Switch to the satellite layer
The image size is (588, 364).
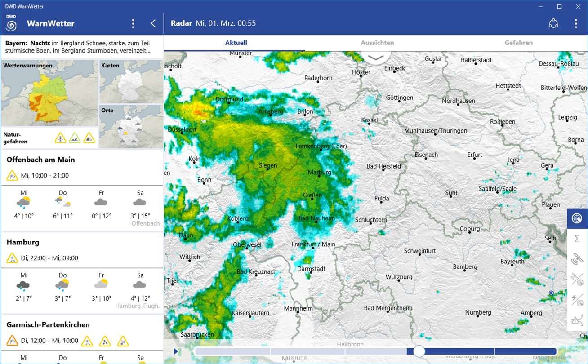(577, 259)
